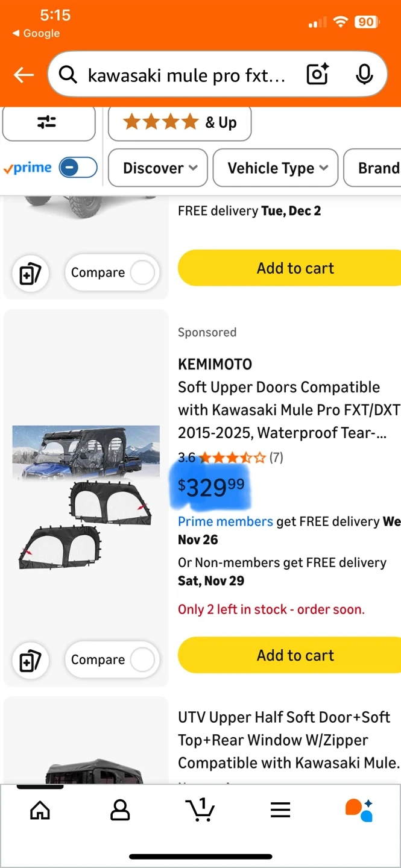The image size is (401, 868).
Task: Toggle the Prime filter switch
Action: point(78,168)
